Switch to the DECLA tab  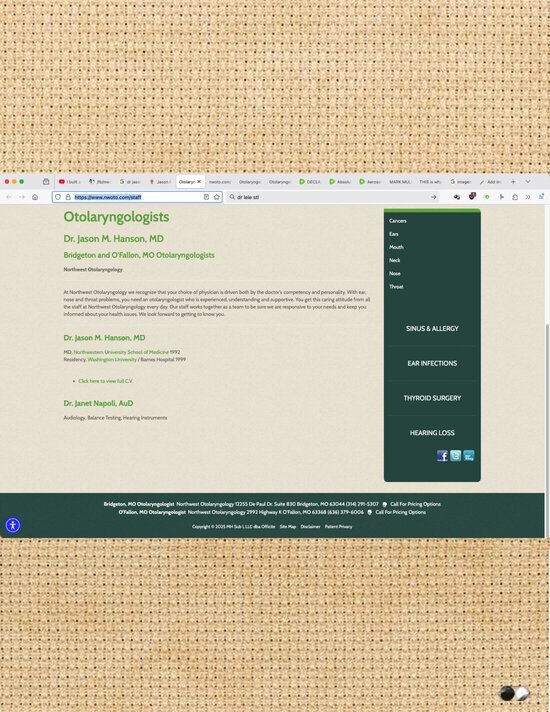[x=310, y=182]
